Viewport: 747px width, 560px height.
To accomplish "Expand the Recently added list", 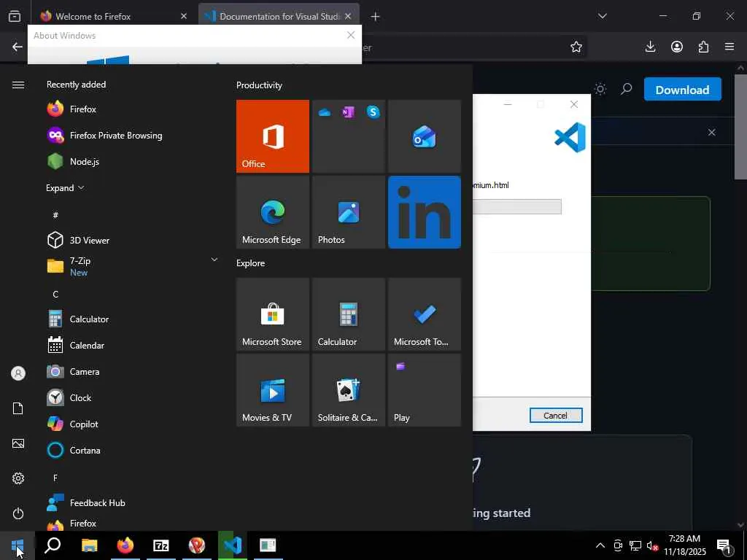I will point(65,187).
